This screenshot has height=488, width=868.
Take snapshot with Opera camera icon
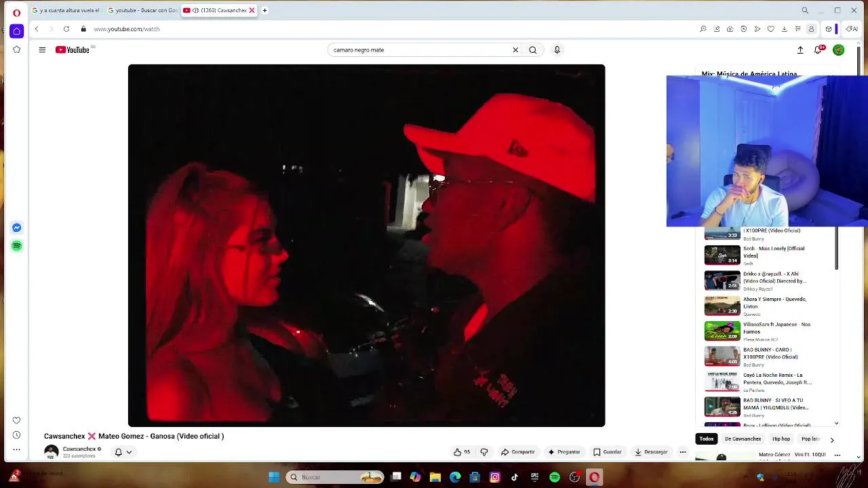[730, 29]
